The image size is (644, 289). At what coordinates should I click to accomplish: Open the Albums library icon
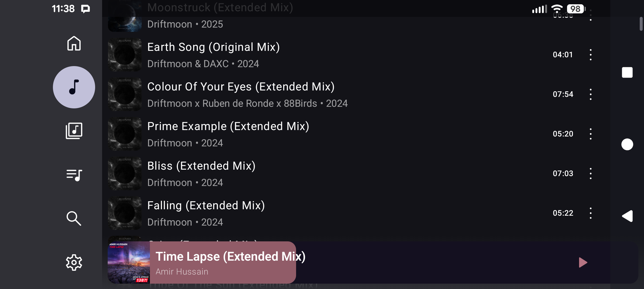(x=74, y=131)
